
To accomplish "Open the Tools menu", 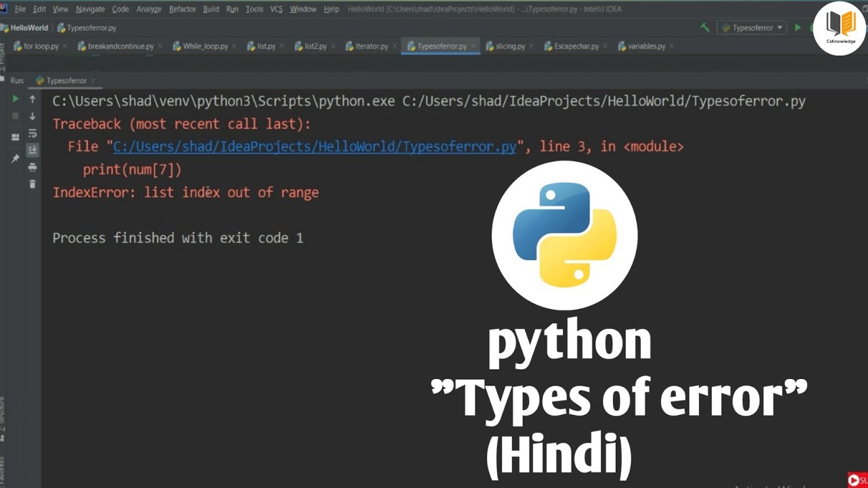I will [254, 9].
